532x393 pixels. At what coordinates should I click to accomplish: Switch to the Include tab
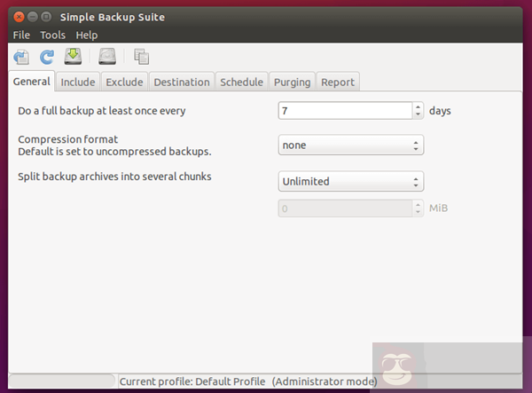(78, 82)
